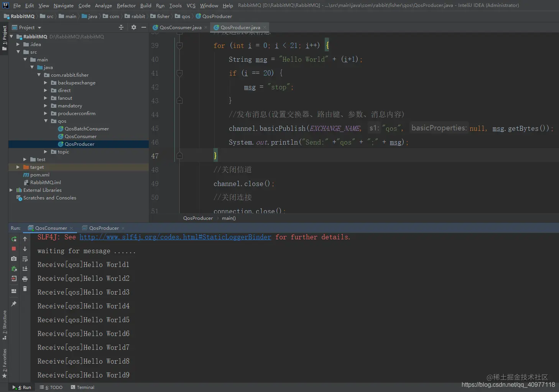The height and width of the screenshot is (392, 559).
Task: Expand the .idea folder
Action: coord(18,44)
